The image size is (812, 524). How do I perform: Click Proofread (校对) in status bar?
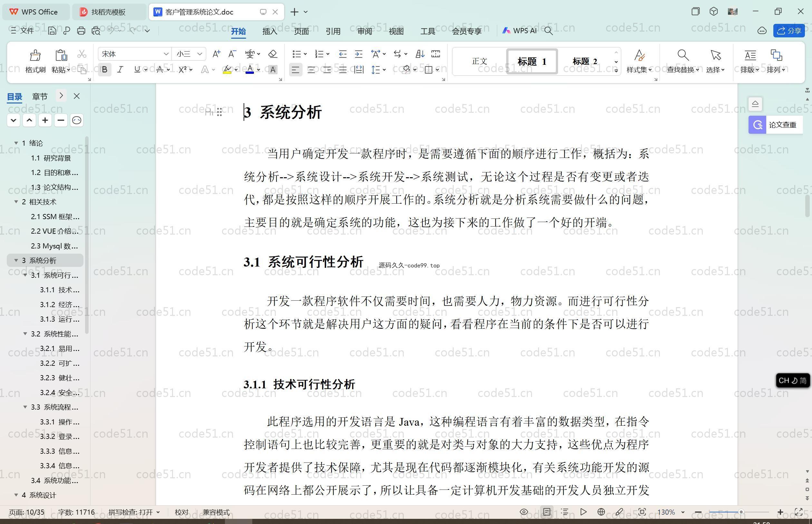[181, 512]
